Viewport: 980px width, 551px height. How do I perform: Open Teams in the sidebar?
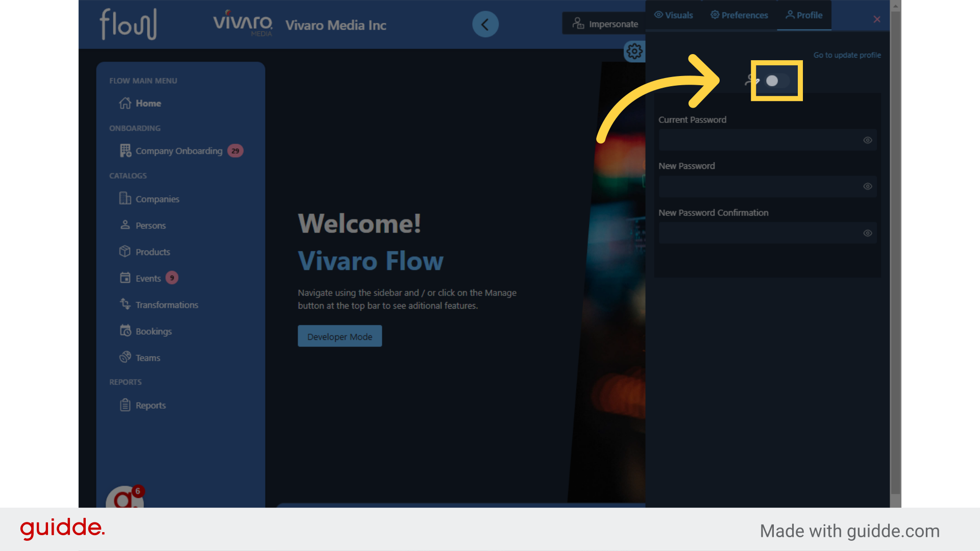148,358
